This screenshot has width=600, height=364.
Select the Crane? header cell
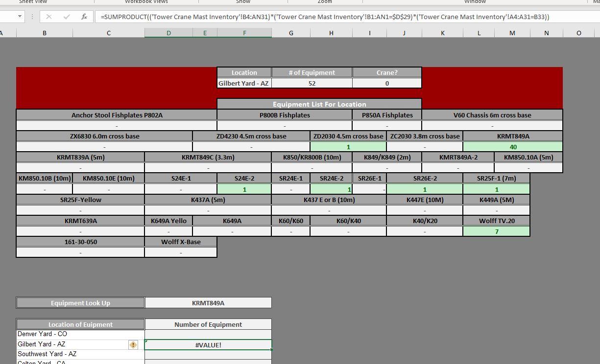386,72
